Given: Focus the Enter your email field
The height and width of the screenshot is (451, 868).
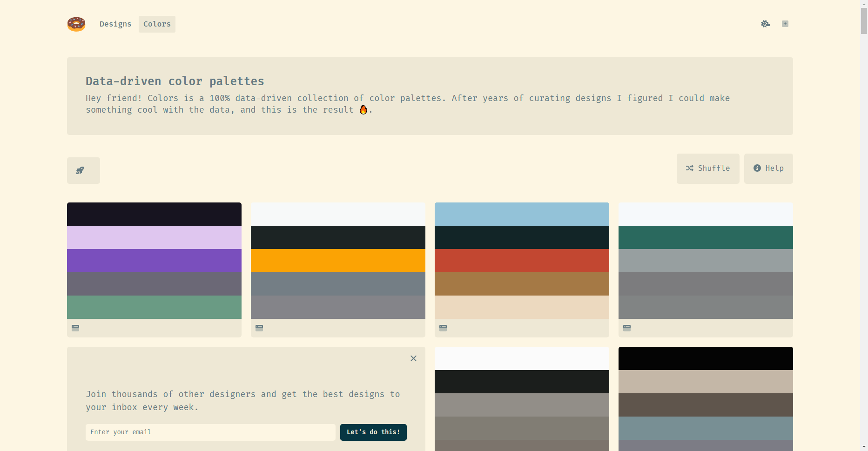Looking at the screenshot, I should click(x=210, y=432).
